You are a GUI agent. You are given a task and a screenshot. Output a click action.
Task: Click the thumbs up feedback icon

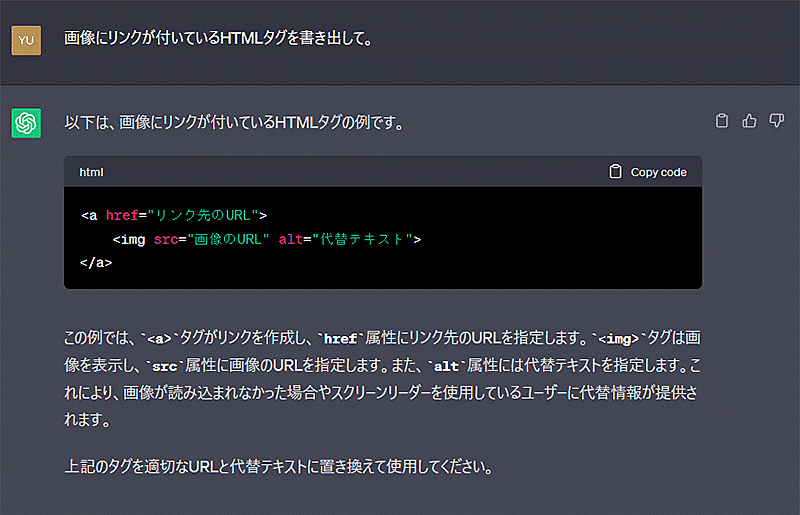coord(749,121)
